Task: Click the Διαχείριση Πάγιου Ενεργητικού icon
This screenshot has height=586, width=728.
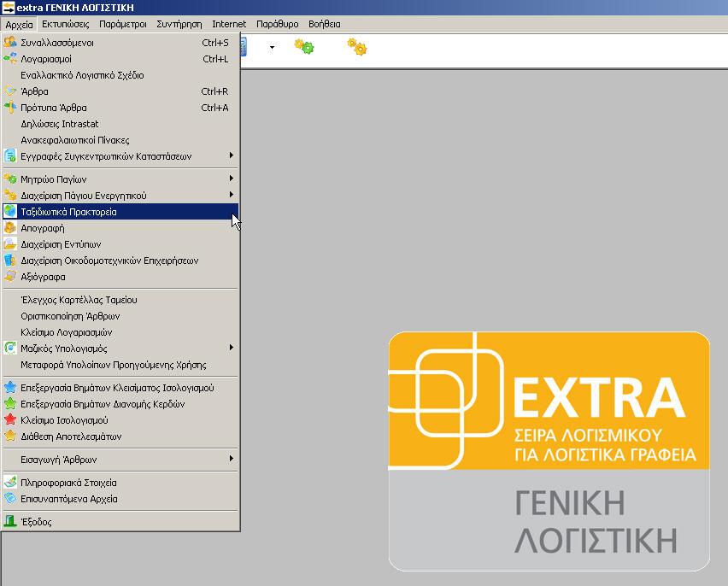Action: click(10, 195)
